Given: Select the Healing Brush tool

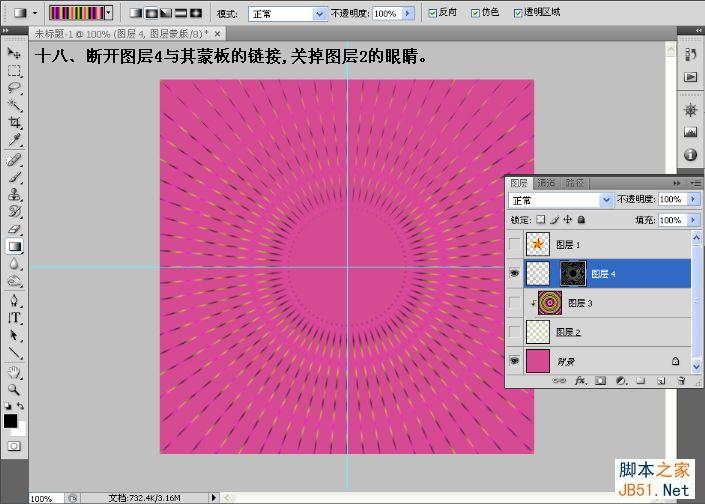Looking at the screenshot, I should coord(14,160).
